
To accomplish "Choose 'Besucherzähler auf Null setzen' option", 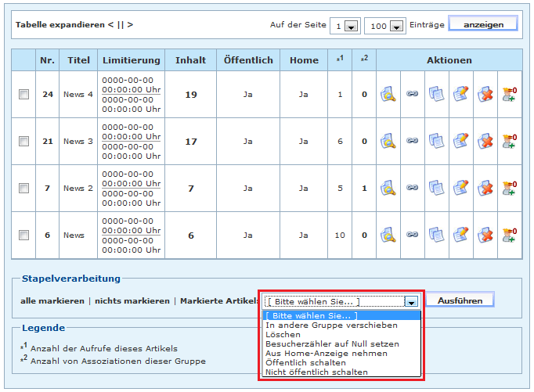I will point(332,343).
